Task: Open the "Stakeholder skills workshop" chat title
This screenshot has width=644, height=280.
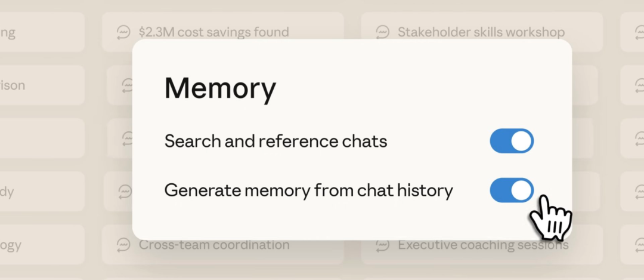Action: tap(481, 32)
